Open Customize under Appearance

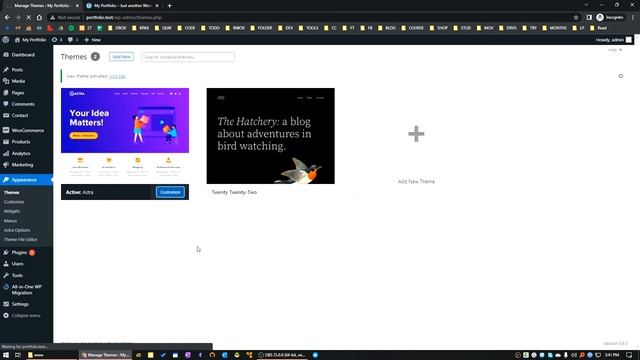click(x=14, y=202)
